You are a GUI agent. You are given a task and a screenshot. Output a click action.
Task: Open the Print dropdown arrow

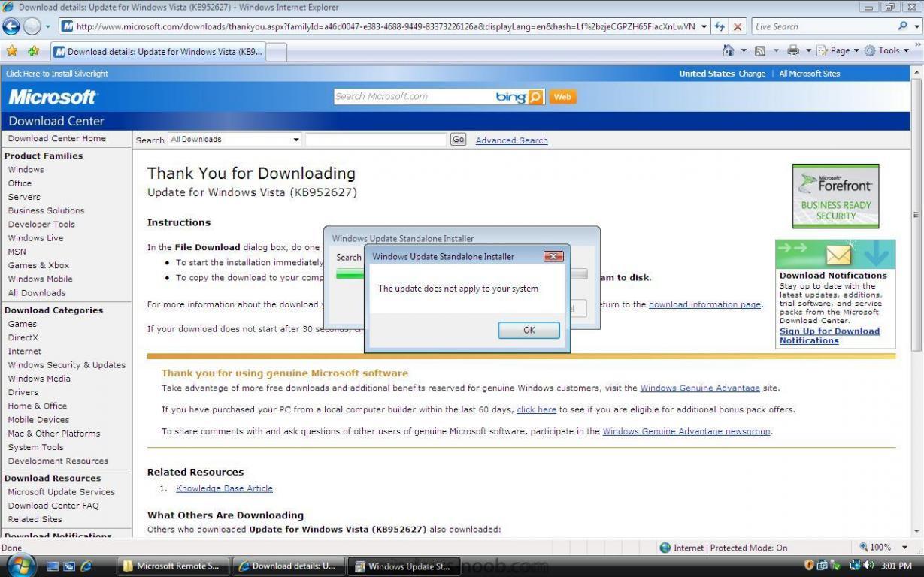point(808,51)
